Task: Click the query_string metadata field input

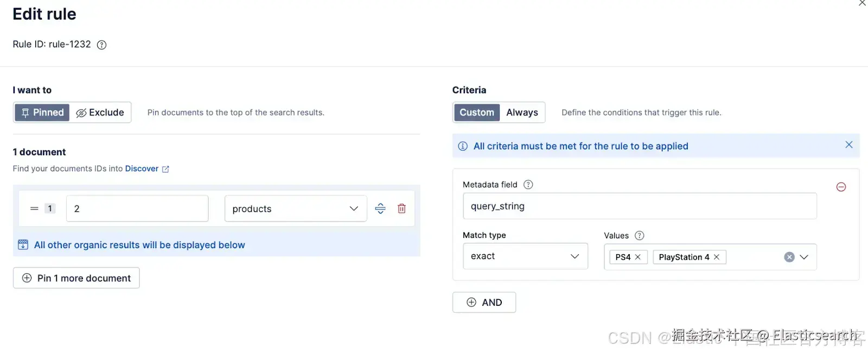Action: tap(639, 206)
